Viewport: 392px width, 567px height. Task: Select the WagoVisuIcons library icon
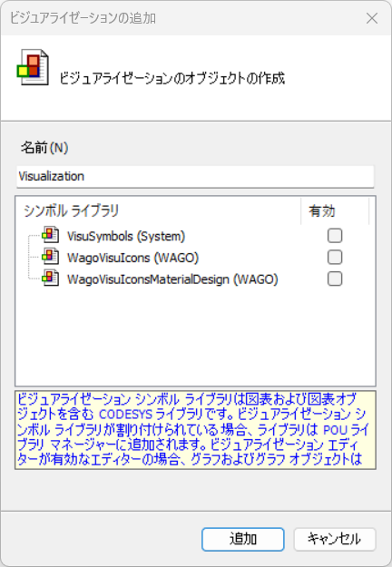pos(50,257)
